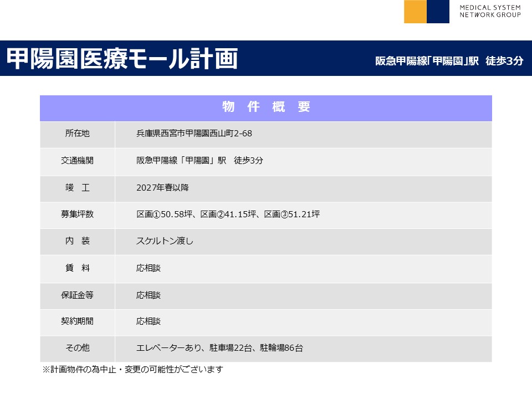Click 応相談 in the 契約期間 row
Image resolution: width=532 pixels, height=399 pixels.
point(149,321)
